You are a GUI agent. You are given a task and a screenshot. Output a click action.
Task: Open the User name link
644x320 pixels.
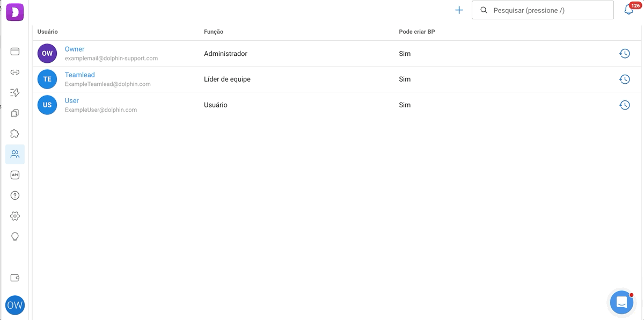coord(72,100)
